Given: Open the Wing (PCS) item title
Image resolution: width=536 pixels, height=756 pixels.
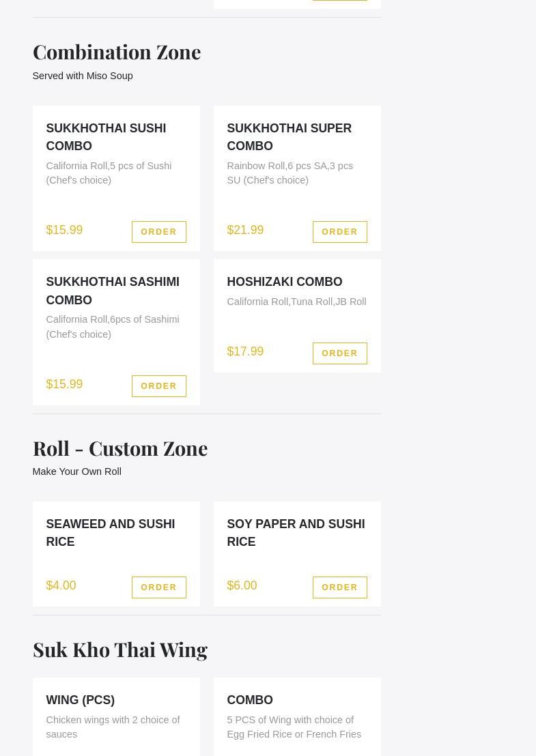Looking at the screenshot, I should (x=80, y=700).
